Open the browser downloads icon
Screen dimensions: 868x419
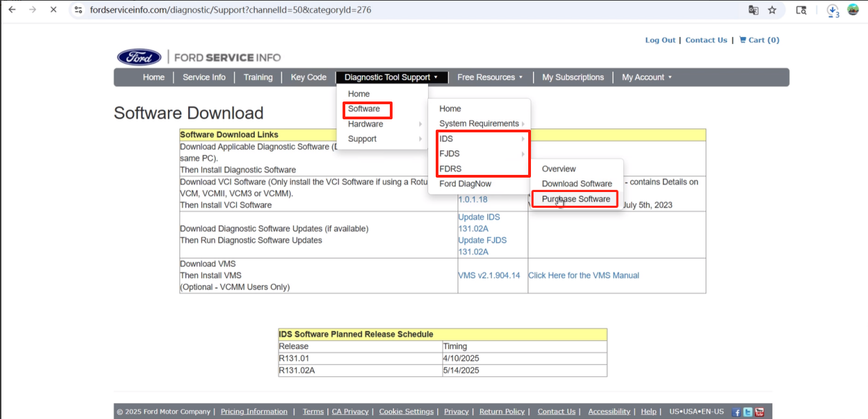[x=832, y=10]
